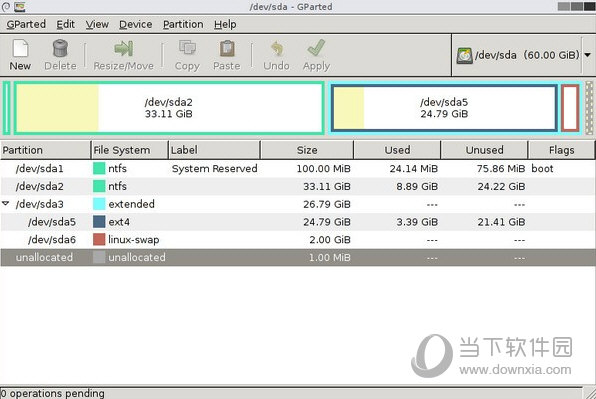Click the Delete trash can icon
Viewport: 596px width, 399px height.
point(60,48)
